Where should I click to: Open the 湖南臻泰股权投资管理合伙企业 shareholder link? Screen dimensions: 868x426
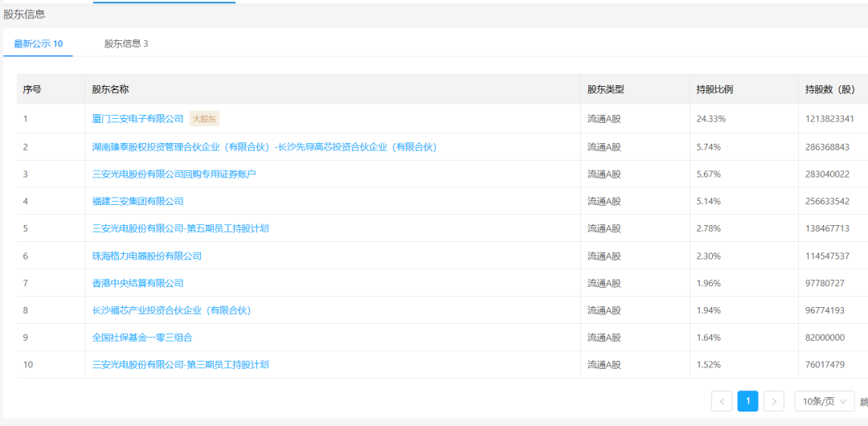[264, 147]
